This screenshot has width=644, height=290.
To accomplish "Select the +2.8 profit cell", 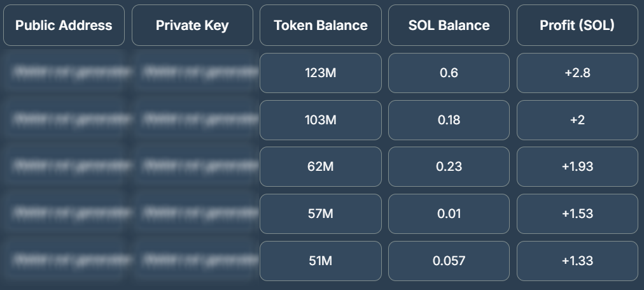I will click(x=577, y=73).
